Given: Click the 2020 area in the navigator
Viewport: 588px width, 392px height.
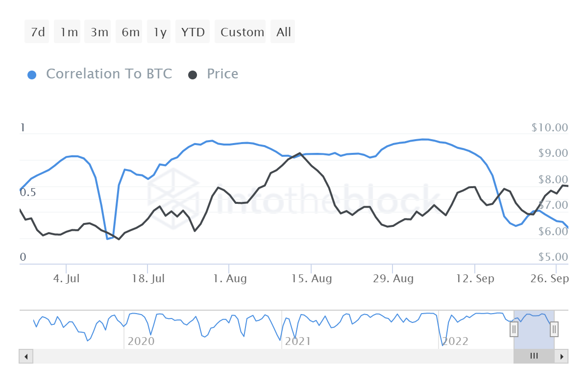Looking at the screenshot, I should tap(141, 341).
